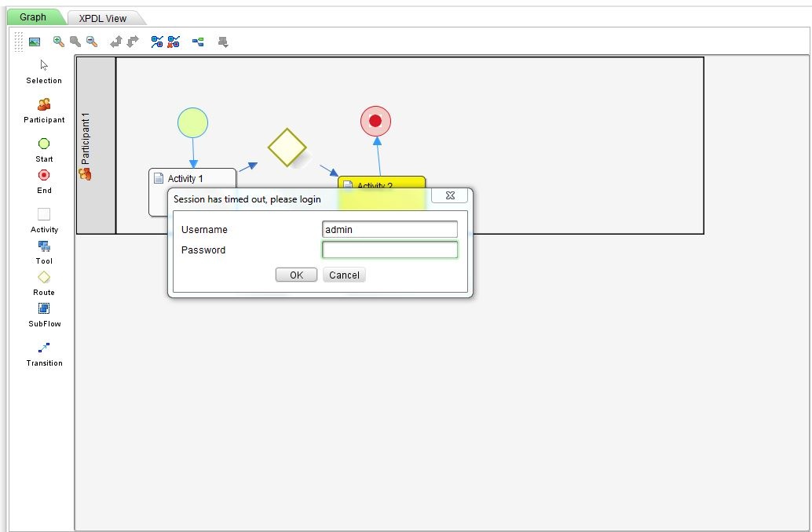The image size is (812, 532).
Task: Select the SubFlow tool
Action: [x=44, y=308]
